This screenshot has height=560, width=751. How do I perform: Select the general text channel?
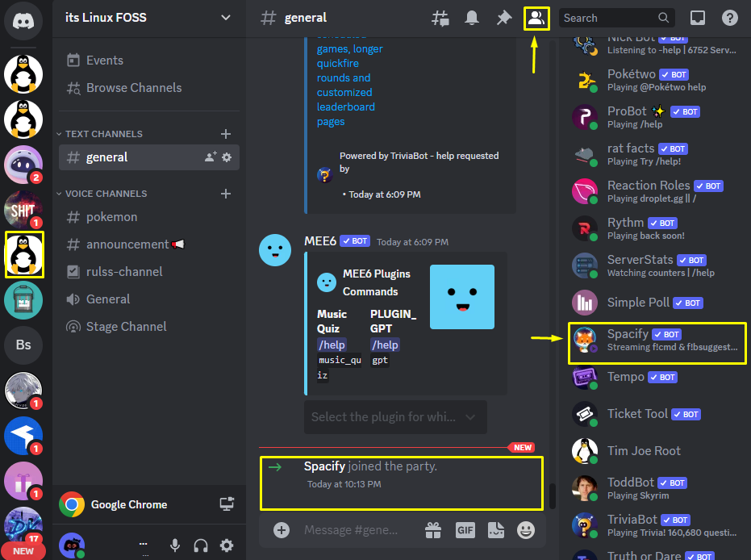[149, 157]
